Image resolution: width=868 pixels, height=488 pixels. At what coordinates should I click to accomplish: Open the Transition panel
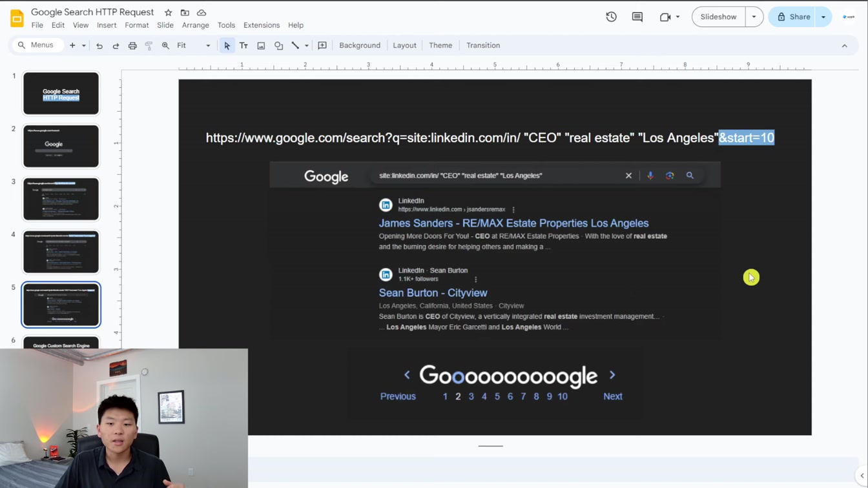[x=483, y=45]
